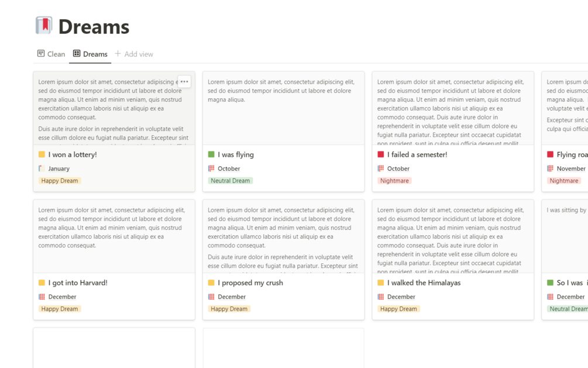This screenshot has height=368, width=588.
Task: Open the 'I won a lottery!' entry
Action: (73, 154)
